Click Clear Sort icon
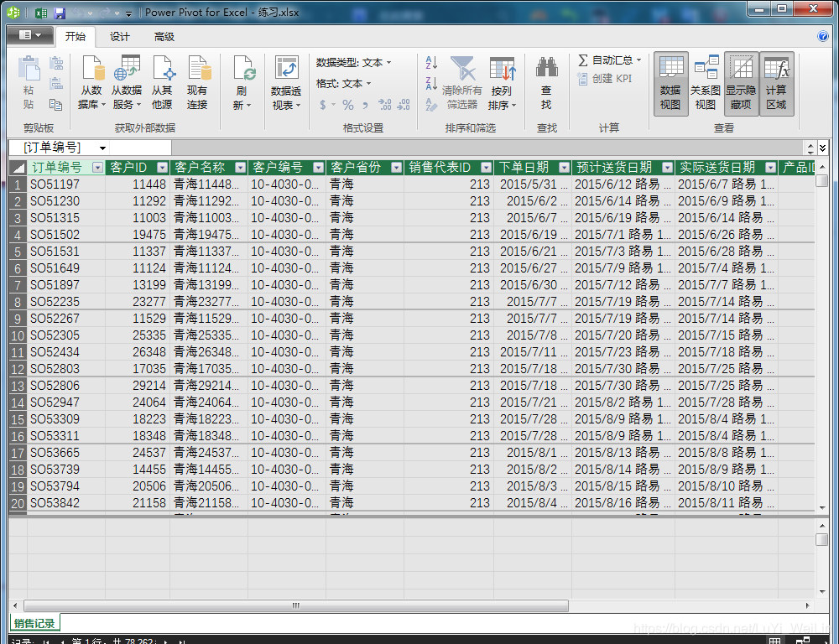Viewport: 839px width, 644px height. click(x=431, y=105)
